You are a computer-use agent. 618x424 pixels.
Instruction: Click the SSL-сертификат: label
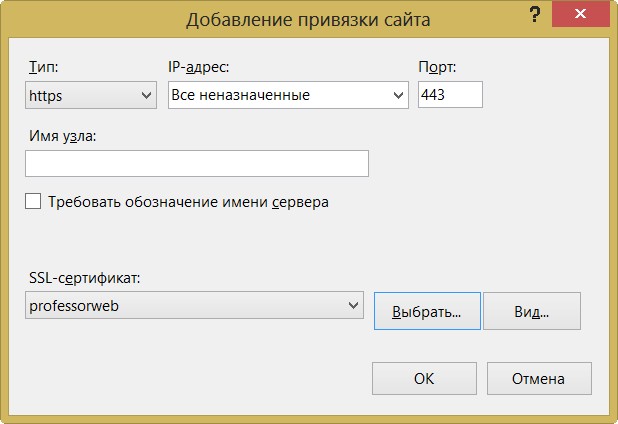click(84, 279)
